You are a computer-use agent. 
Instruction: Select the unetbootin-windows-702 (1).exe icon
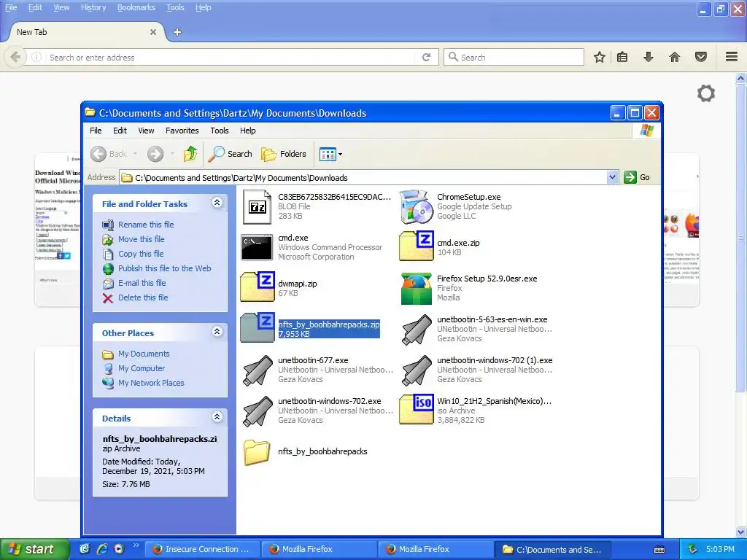(x=417, y=370)
